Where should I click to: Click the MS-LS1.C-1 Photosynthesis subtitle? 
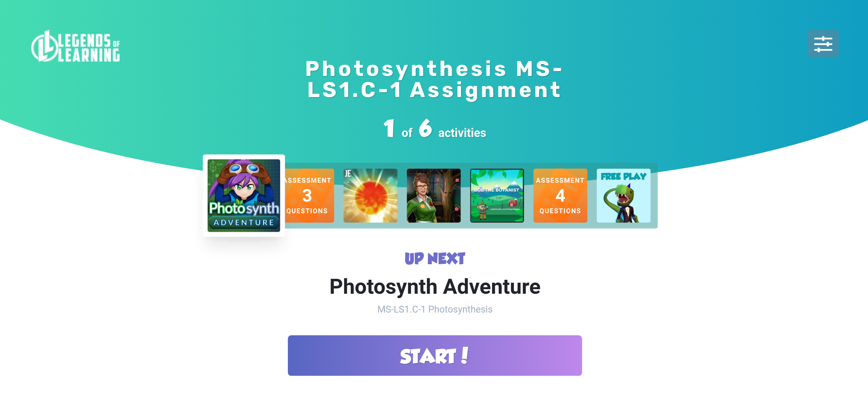click(x=435, y=309)
